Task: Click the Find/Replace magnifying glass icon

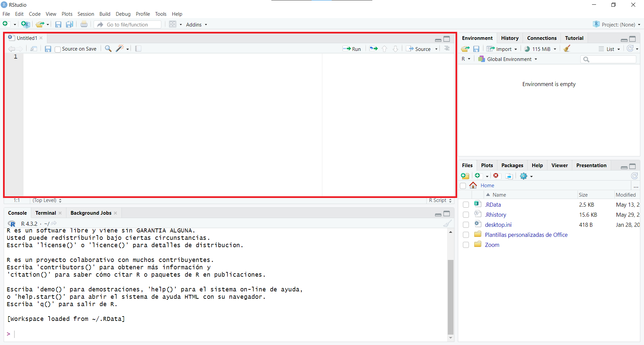Action: (108, 49)
